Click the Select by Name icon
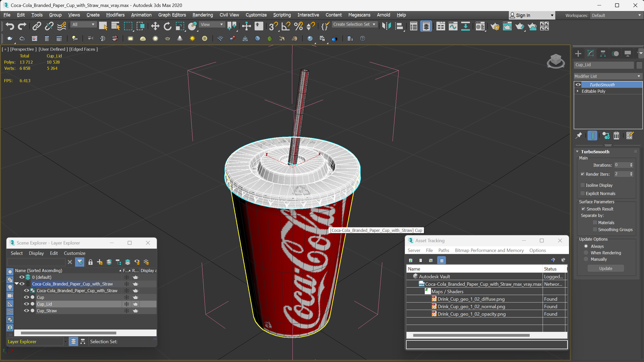Viewport: 644px width, 362px height. 115,26
